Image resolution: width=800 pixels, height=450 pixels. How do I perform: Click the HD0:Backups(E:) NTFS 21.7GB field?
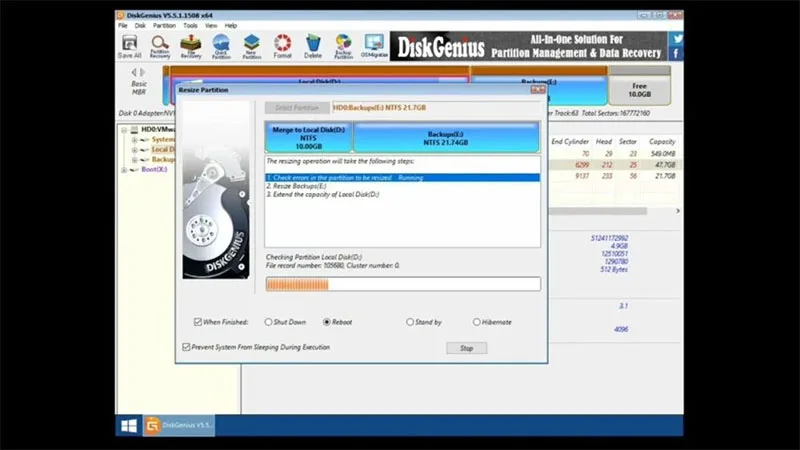tap(436, 108)
